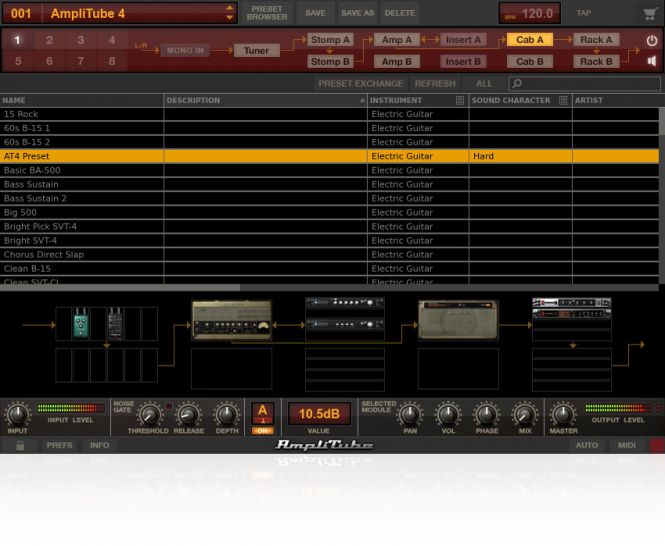Viewport: 665px width, 546px height.
Task: Open INFO panel
Action: point(99,445)
